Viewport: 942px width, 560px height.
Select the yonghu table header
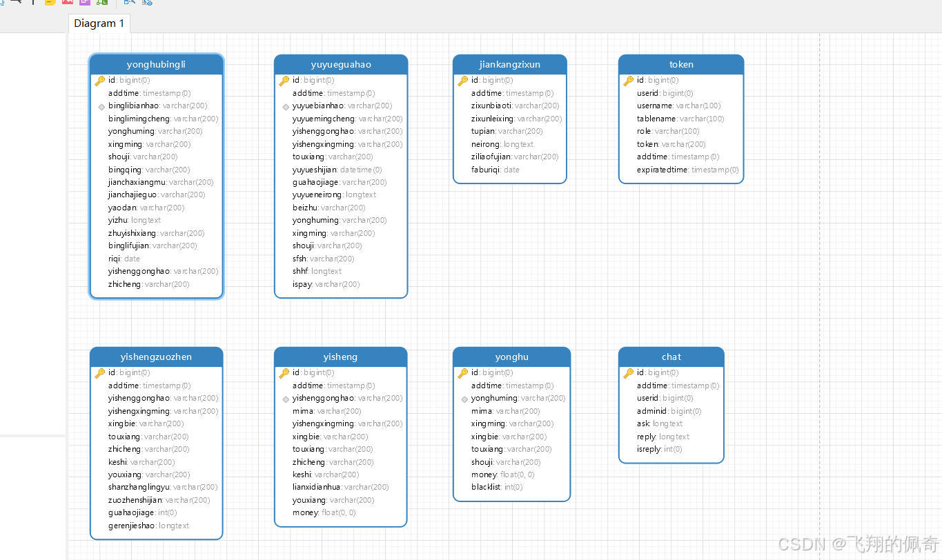click(511, 357)
